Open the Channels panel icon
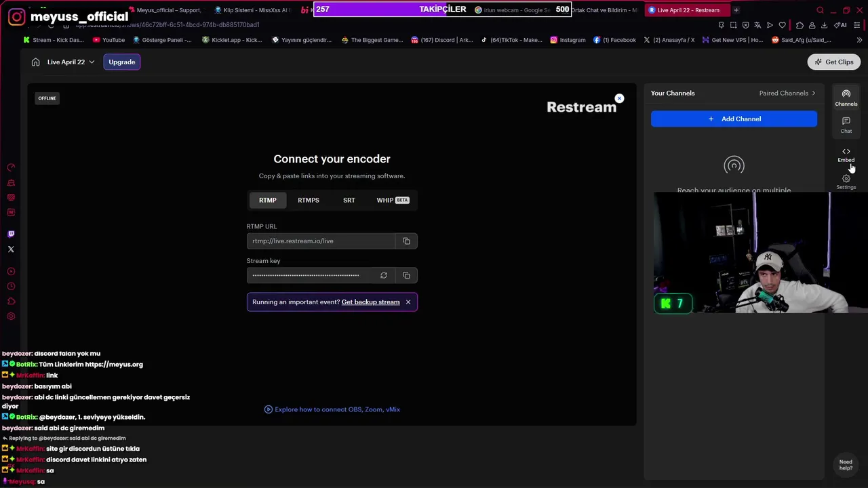Screen dimensions: 868x488 pos(846,98)
